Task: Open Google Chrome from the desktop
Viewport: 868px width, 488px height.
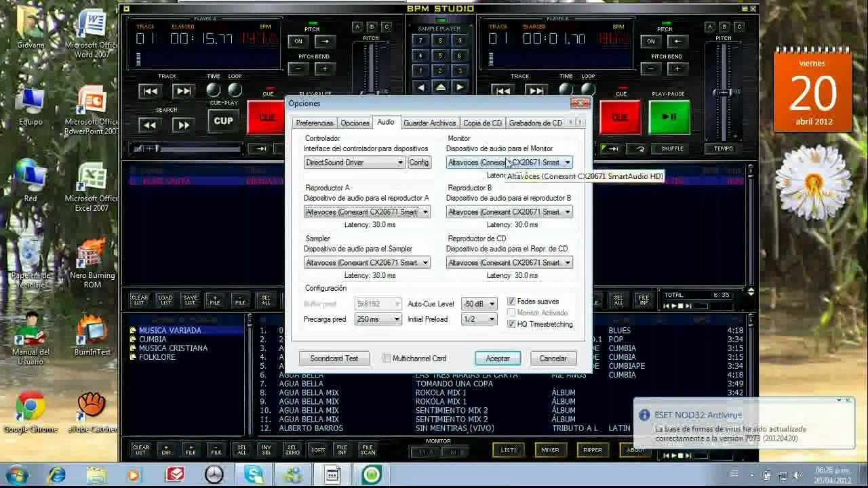Action: click(x=30, y=412)
